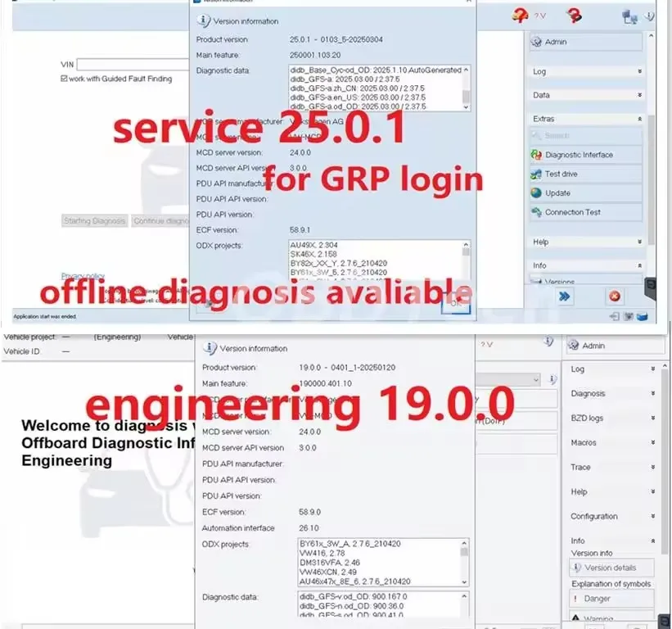Click the logout arrow icon in the Service status bar

click(614, 316)
